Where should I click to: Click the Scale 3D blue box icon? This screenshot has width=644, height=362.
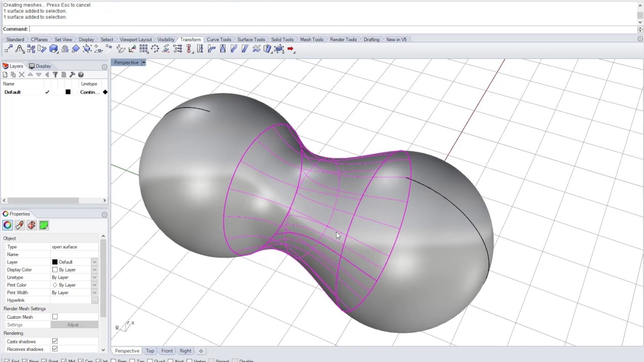pos(54,49)
